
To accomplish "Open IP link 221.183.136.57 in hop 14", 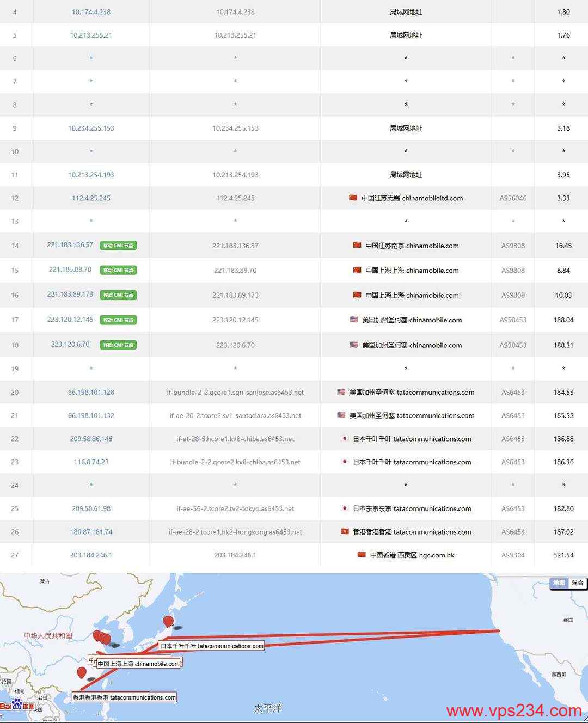I will [x=70, y=245].
